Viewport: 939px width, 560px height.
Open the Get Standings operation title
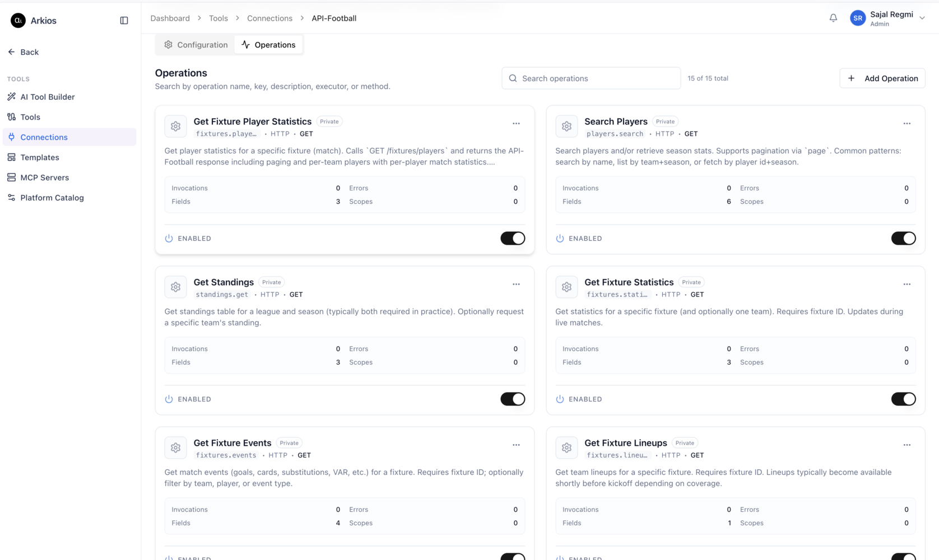pos(224,282)
